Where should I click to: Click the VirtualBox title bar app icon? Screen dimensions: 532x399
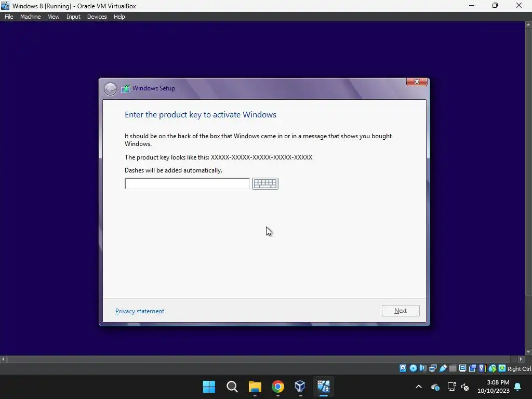pyautogui.click(x=5, y=6)
